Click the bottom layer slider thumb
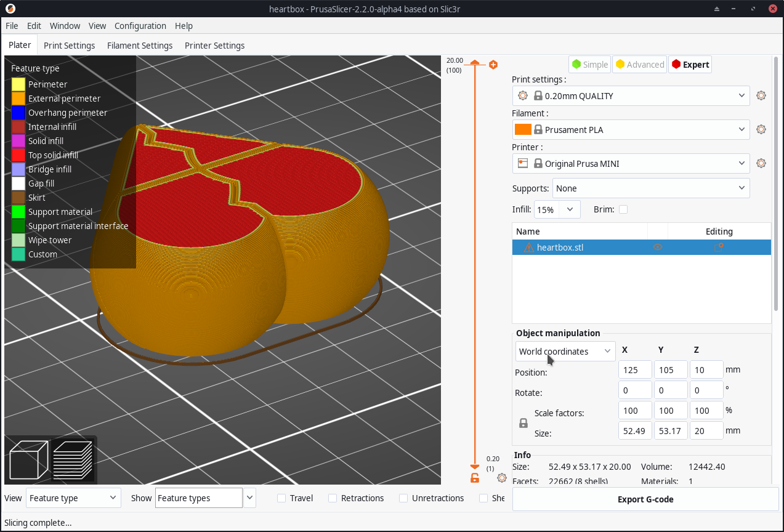This screenshot has width=784, height=532. (x=474, y=467)
